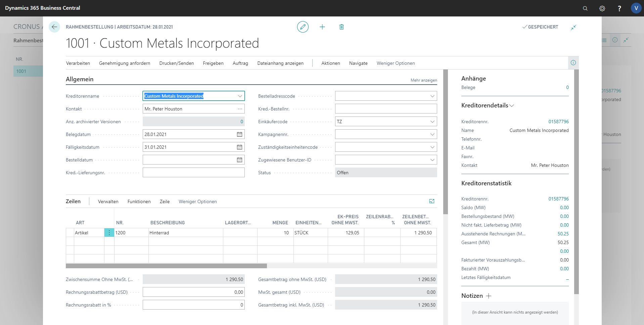Background list: click the info icon
The height and width of the screenshot is (325, 644).
pyautogui.click(x=615, y=40)
